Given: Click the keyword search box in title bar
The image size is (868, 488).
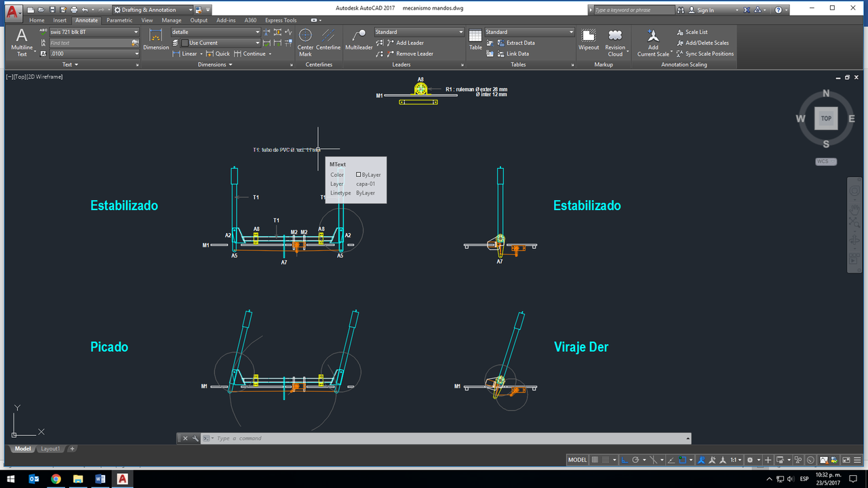Looking at the screenshot, I should coord(633,10).
